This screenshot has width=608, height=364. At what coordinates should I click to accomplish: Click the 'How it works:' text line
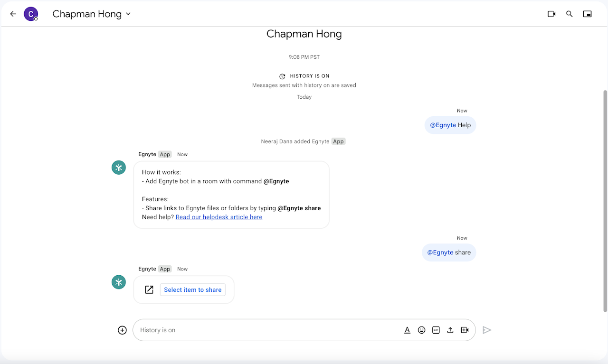coord(161,172)
